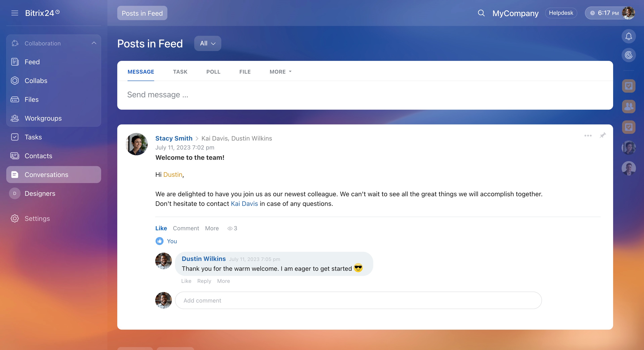Image resolution: width=644 pixels, height=350 pixels.
Task: Open the Collabs sidebar item
Action: coord(36,81)
